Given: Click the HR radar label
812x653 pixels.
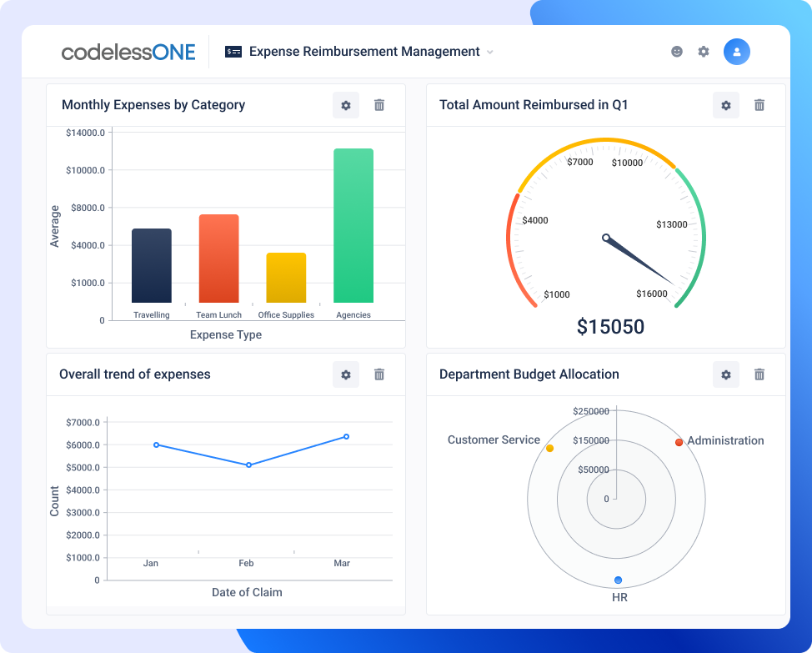Looking at the screenshot, I should coord(619,598).
